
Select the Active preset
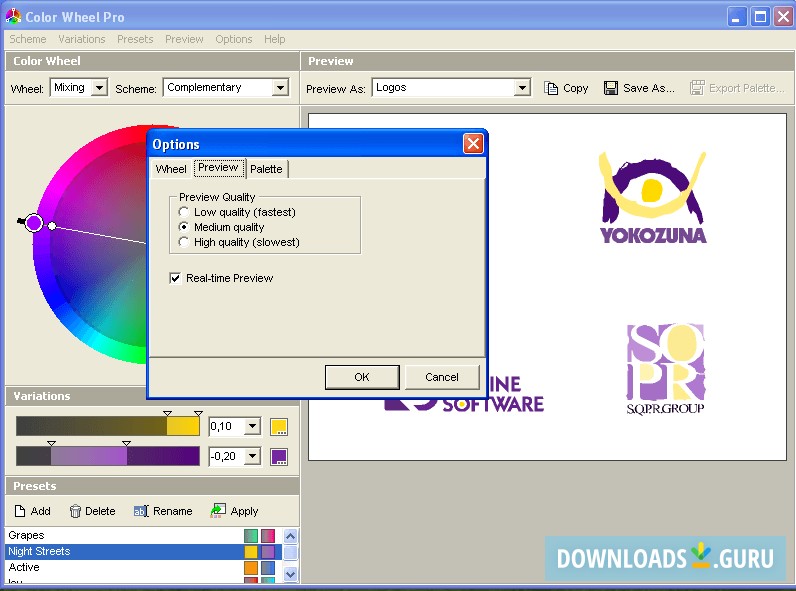(143, 567)
